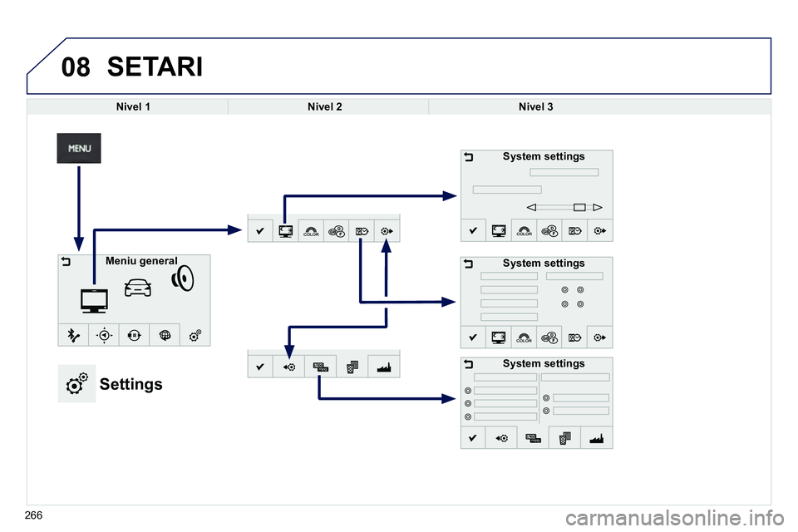The width and height of the screenshot is (798, 532).
Task: Select the car icon in Meniu general
Action: pos(137,288)
